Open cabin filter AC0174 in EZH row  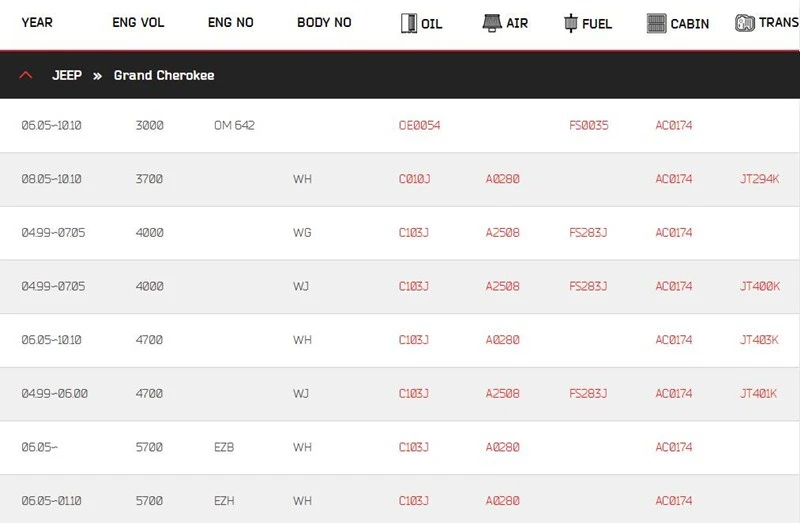pyautogui.click(x=674, y=501)
